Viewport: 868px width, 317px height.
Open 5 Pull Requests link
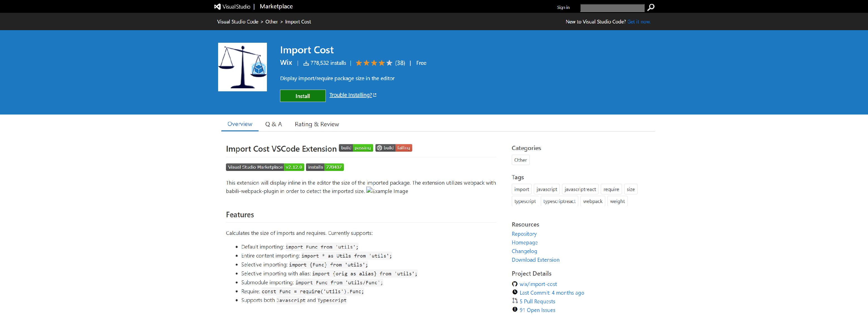coord(537,301)
